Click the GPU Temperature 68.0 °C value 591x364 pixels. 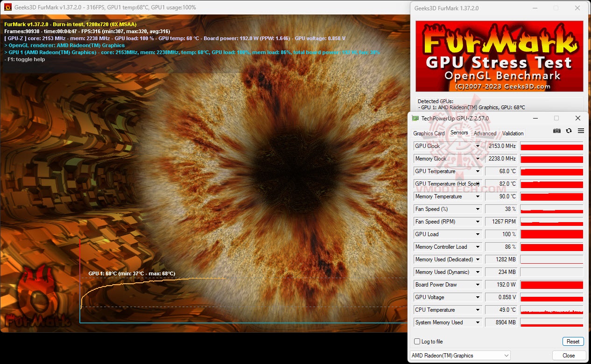[501, 171]
